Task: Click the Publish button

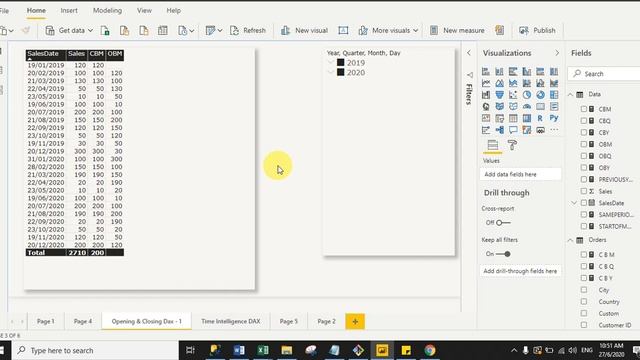Action: click(x=537, y=31)
